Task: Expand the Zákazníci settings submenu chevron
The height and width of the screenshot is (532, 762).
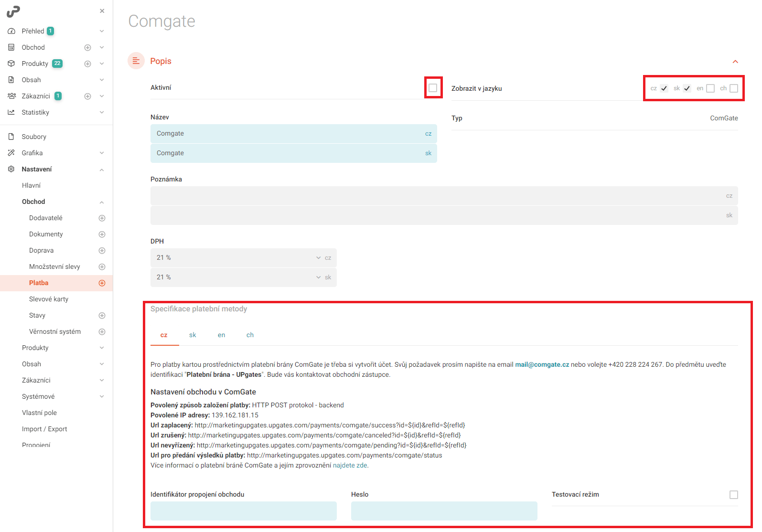Action: pos(102,380)
